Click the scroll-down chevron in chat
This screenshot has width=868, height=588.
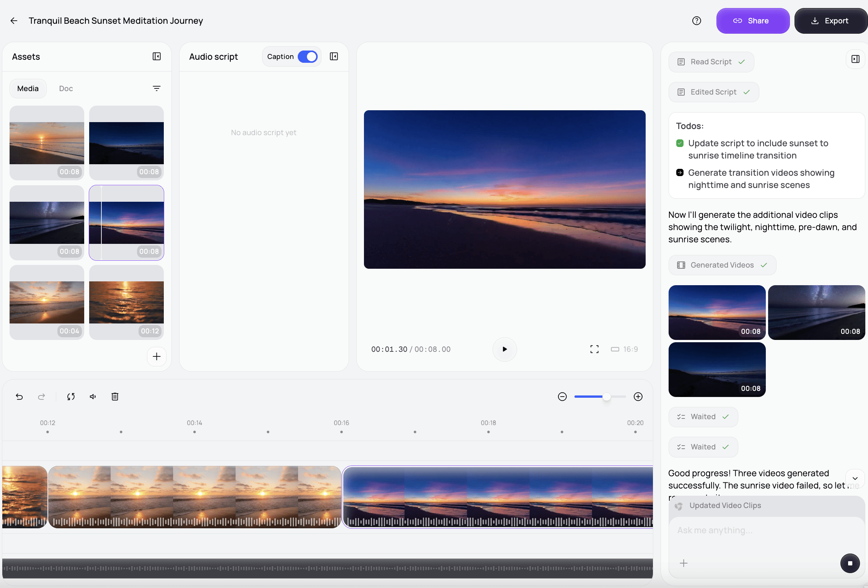pos(855,479)
